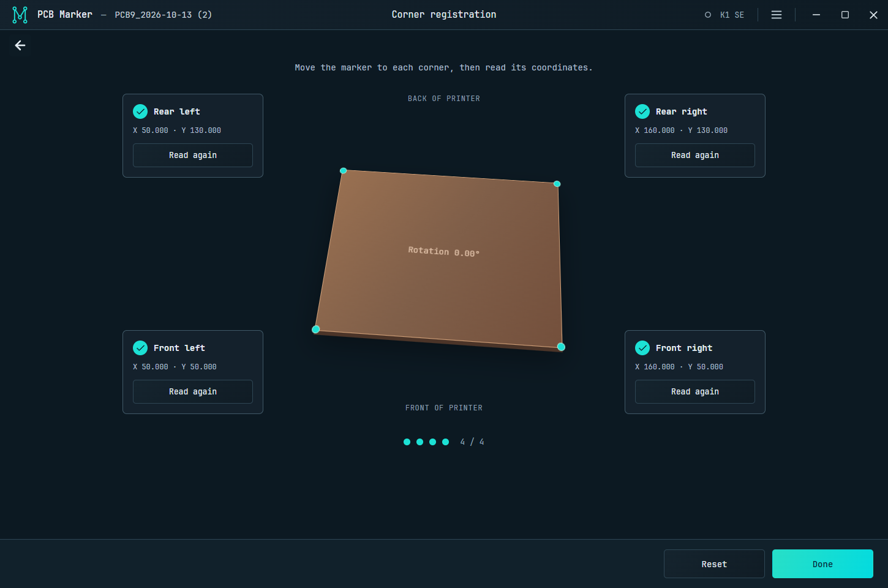
Task: Read again the Front left corner
Action: pyautogui.click(x=193, y=391)
